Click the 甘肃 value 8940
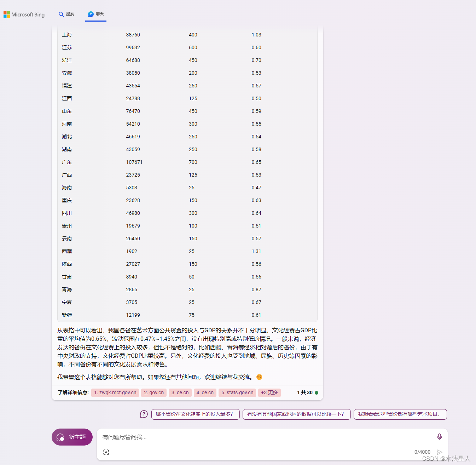Image resolution: width=476 pixels, height=465 pixels. pos(132,277)
